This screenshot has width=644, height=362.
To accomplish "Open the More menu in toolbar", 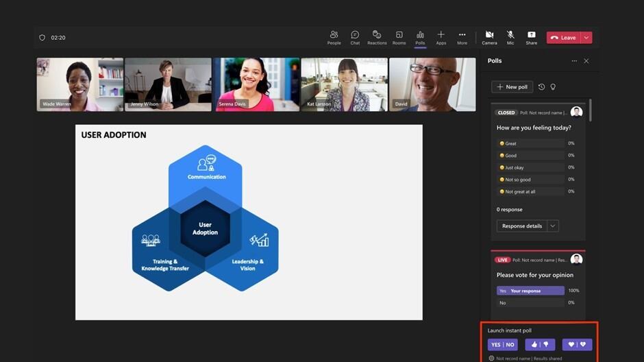I will (x=462, y=38).
